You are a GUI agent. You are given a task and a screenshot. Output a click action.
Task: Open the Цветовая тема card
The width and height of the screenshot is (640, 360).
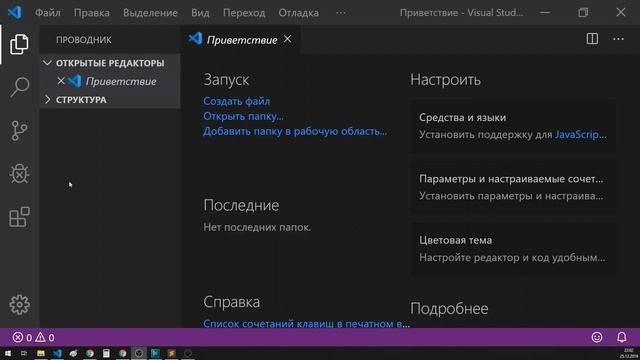513,249
